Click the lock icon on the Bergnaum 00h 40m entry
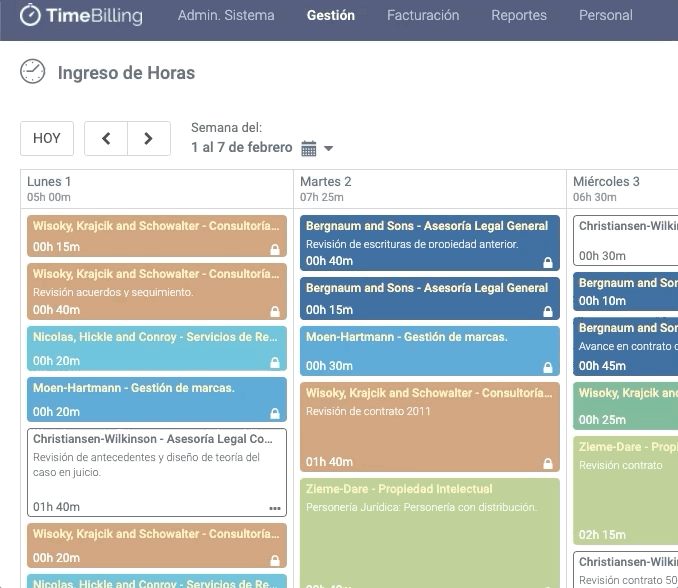678x588 pixels. tap(547, 263)
